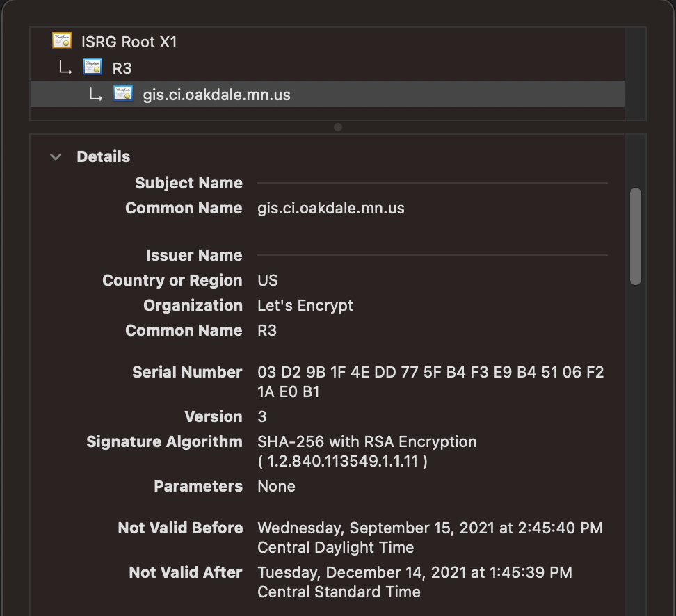Click the R3 intermediate certificate icon
This screenshot has height=616, width=676.
tap(92, 67)
